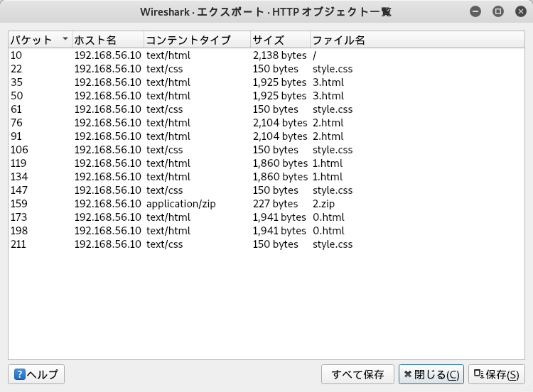This screenshot has width=533, height=392.
Task: Select packet 173 0.html row
Action: (x=266, y=217)
